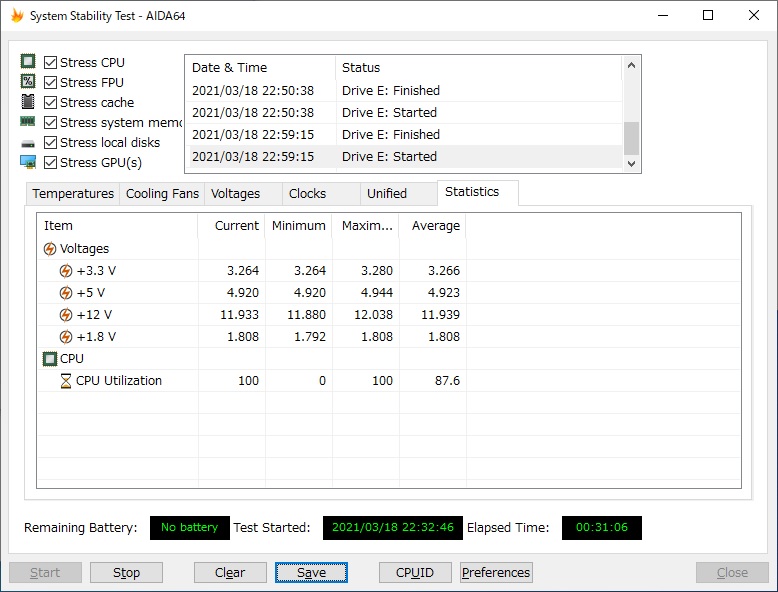
Task: Uncheck the Stress CPU checkbox
Action: pos(51,63)
